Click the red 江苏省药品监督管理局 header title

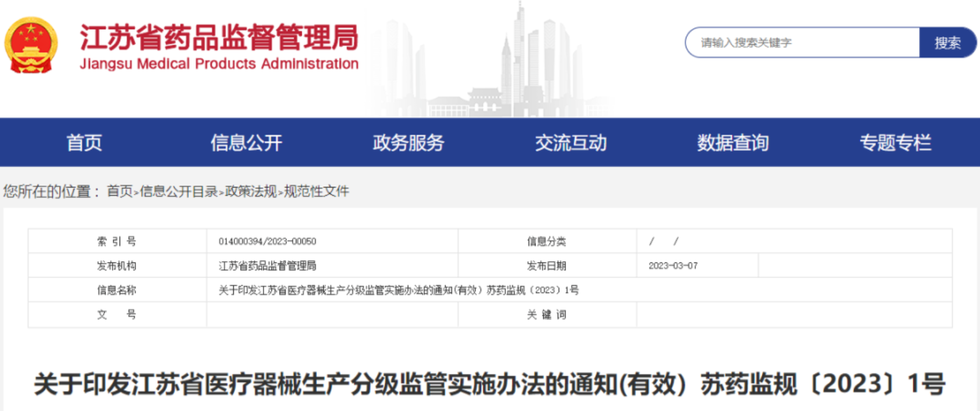[219, 37]
